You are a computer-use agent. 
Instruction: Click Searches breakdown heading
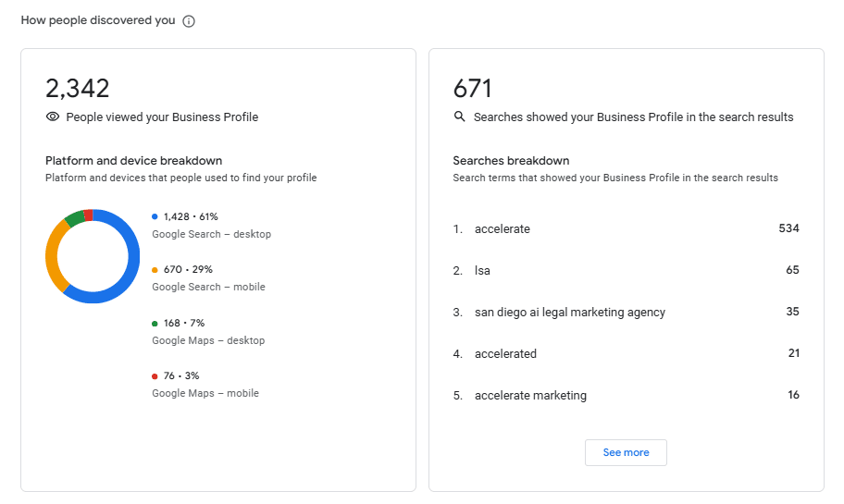tap(511, 160)
